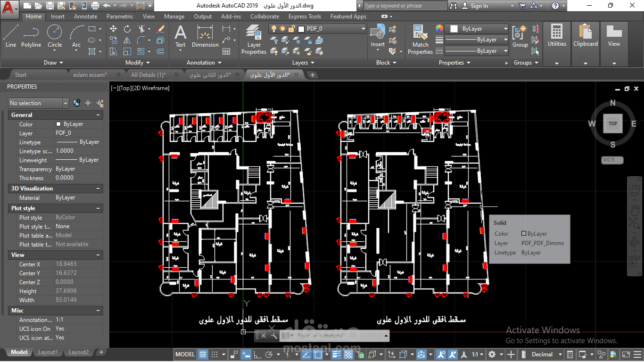Toggle transparency display in status bar
The width and height of the screenshot is (644, 362).
348,354
